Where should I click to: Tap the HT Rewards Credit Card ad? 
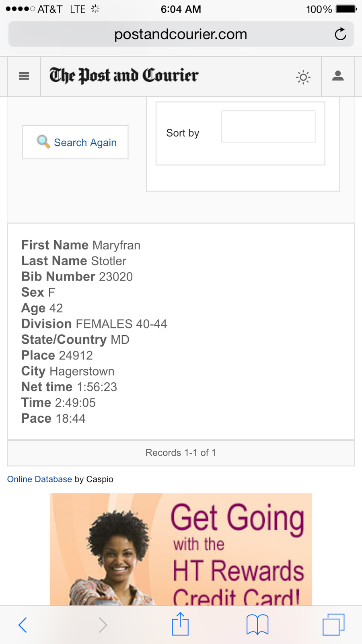point(181,549)
